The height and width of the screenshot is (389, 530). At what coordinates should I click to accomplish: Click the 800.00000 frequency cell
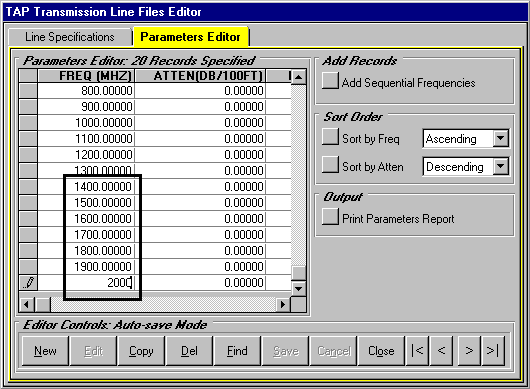click(x=86, y=91)
